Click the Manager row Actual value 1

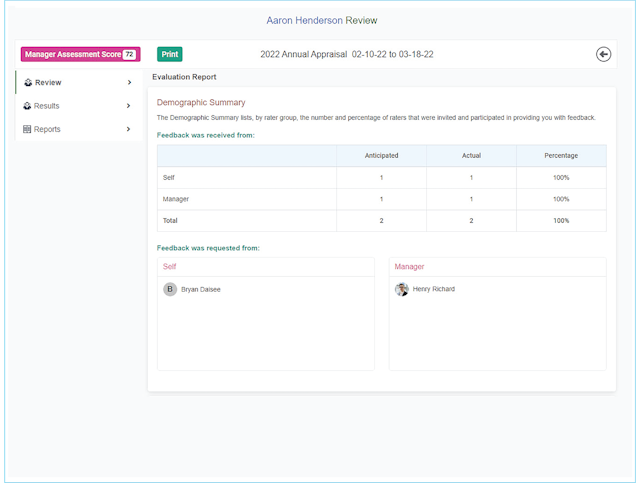click(471, 199)
